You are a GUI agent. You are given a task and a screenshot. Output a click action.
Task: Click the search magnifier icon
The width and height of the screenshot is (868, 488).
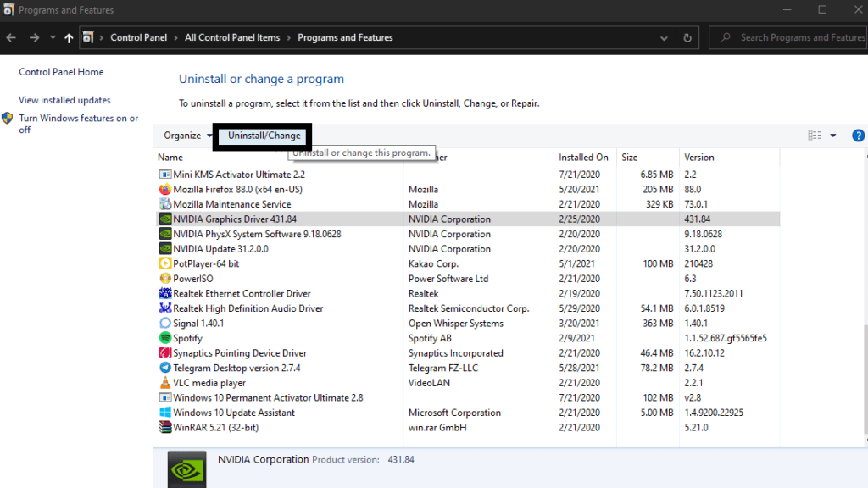[x=726, y=37]
